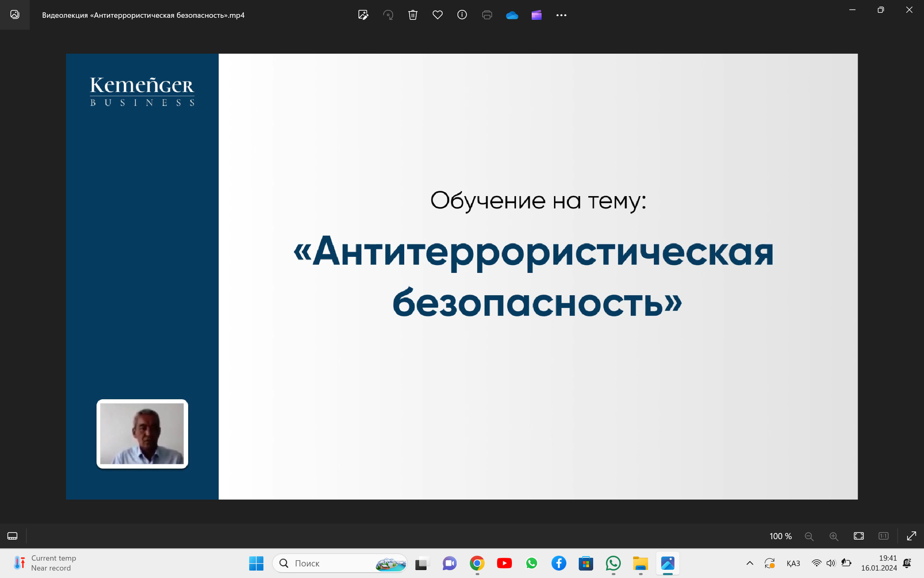This screenshot has width=924, height=578.
Task: Fit image to window icon
Action: (859, 536)
